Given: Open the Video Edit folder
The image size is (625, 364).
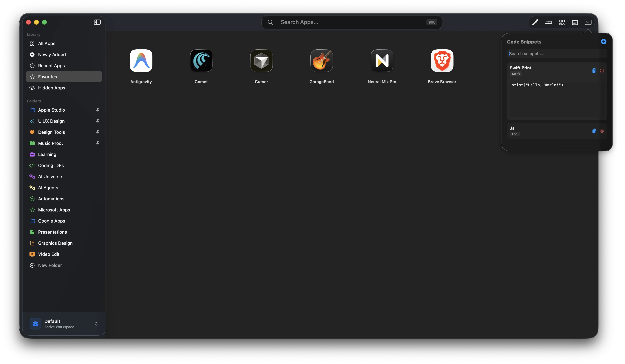Looking at the screenshot, I should tap(64, 254).
